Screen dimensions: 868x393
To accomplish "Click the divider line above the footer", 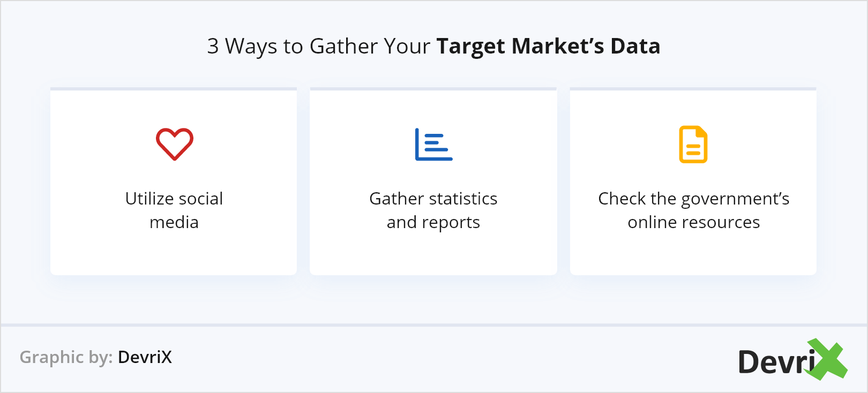I will pyautogui.click(x=434, y=324).
